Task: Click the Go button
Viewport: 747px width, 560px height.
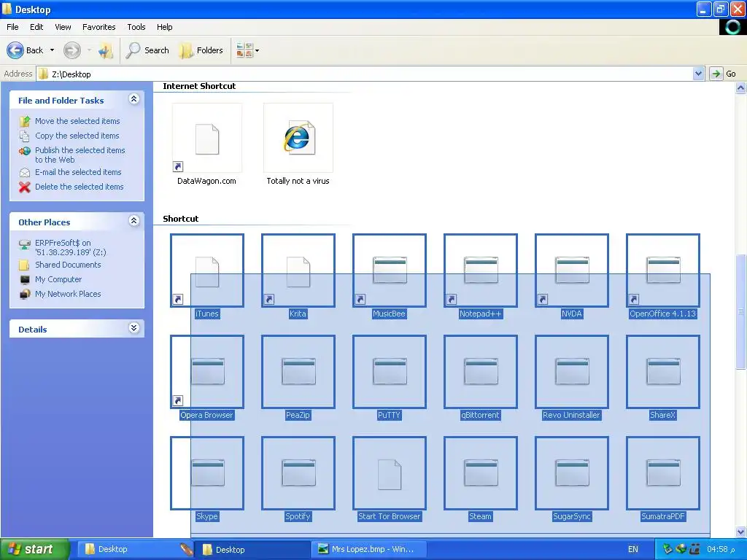Action: (x=724, y=74)
